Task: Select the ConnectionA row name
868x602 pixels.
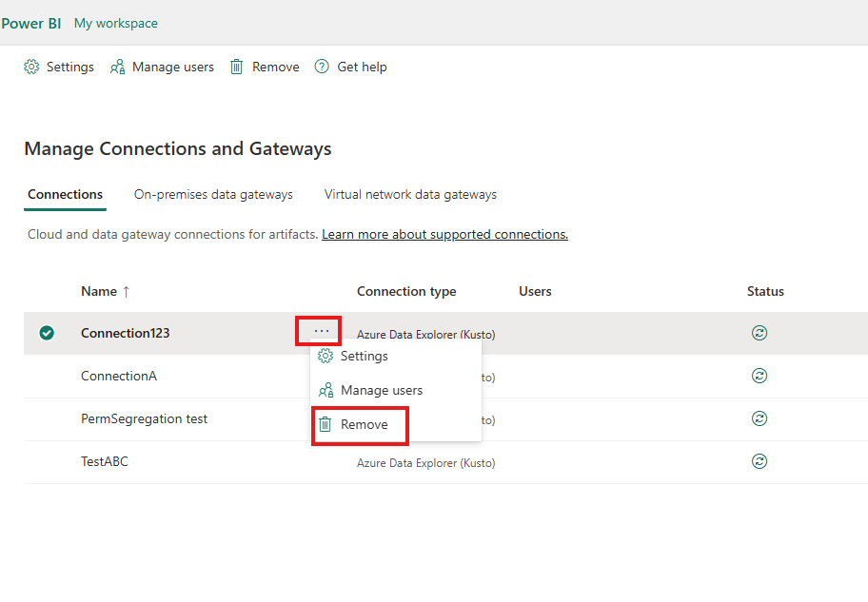Action: [x=119, y=377]
